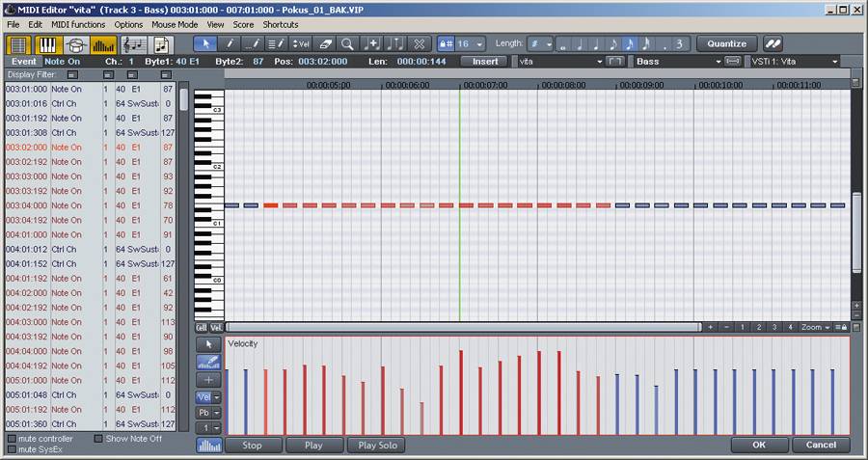Viewport: 868px width, 460px height.
Task: Click the horizontal scrollbar of the piano roll
Action: (x=463, y=328)
